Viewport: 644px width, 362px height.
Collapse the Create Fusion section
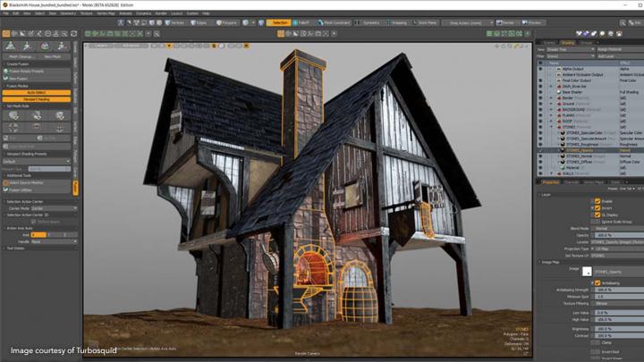(17, 64)
